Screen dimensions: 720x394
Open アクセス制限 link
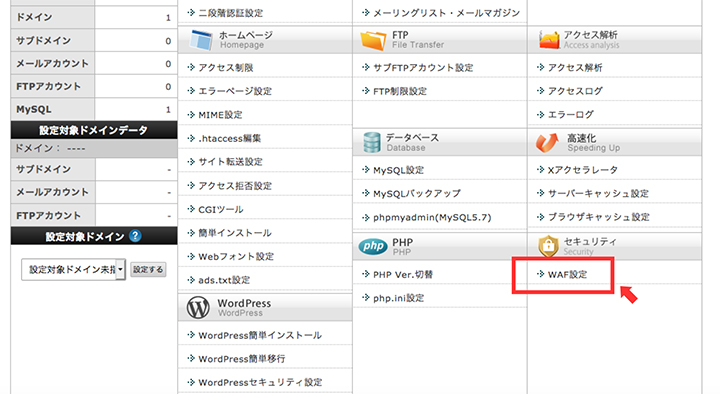[225, 68]
